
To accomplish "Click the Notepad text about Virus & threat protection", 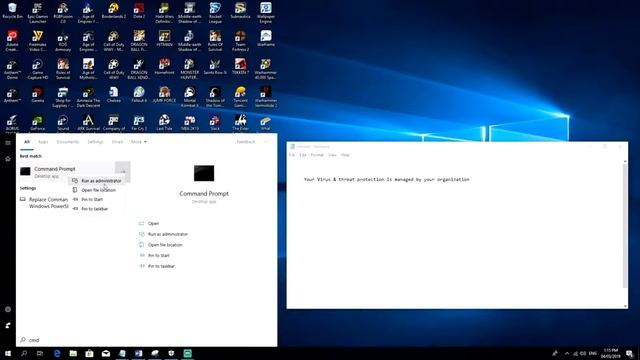I will pos(387,179).
